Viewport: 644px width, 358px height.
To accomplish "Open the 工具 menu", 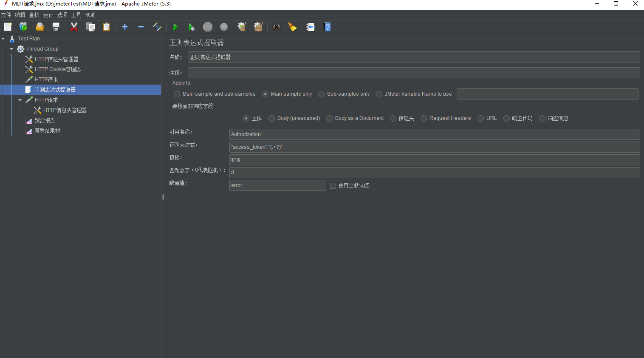I will [76, 15].
